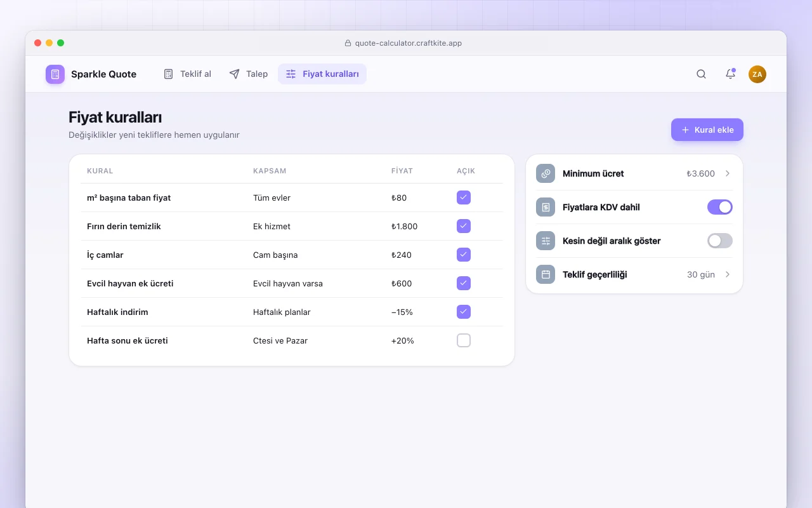
Task: Expand Minimum ücret chevron
Action: click(728, 173)
